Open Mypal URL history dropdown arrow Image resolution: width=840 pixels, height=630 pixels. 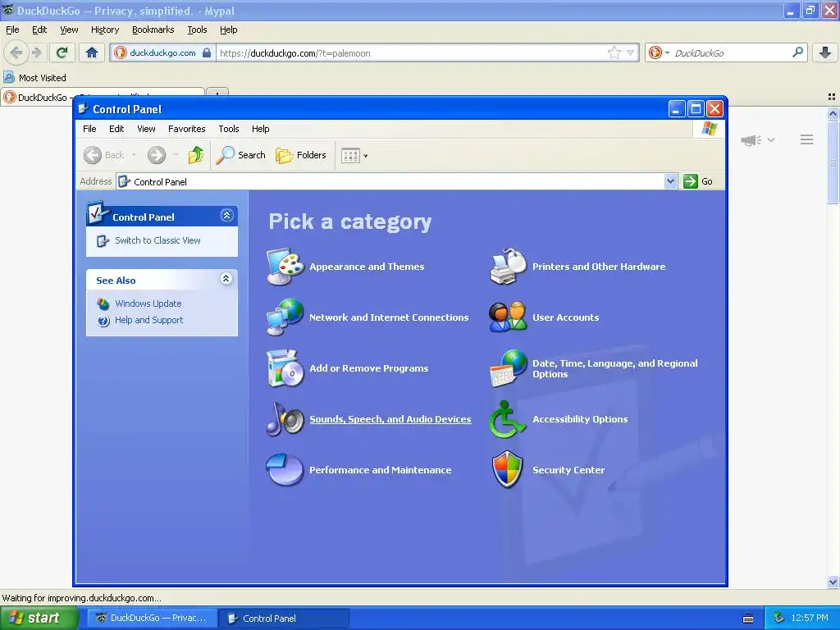(x=631, y=52)
